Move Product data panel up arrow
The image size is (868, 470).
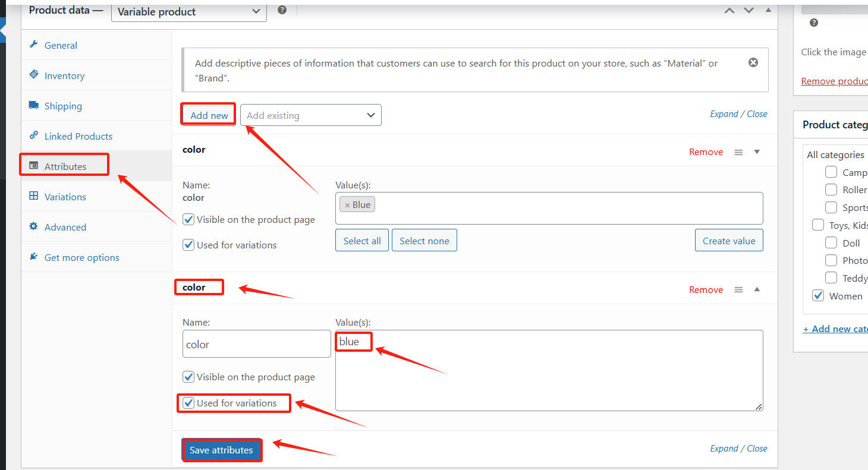coord(729,11)
